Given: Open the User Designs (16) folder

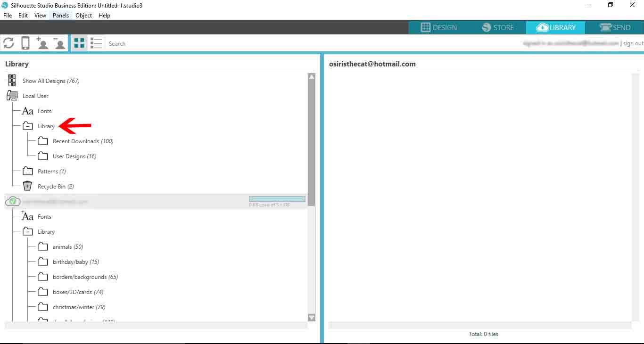Looking at the screenshot, I should (x=74, y=156).
